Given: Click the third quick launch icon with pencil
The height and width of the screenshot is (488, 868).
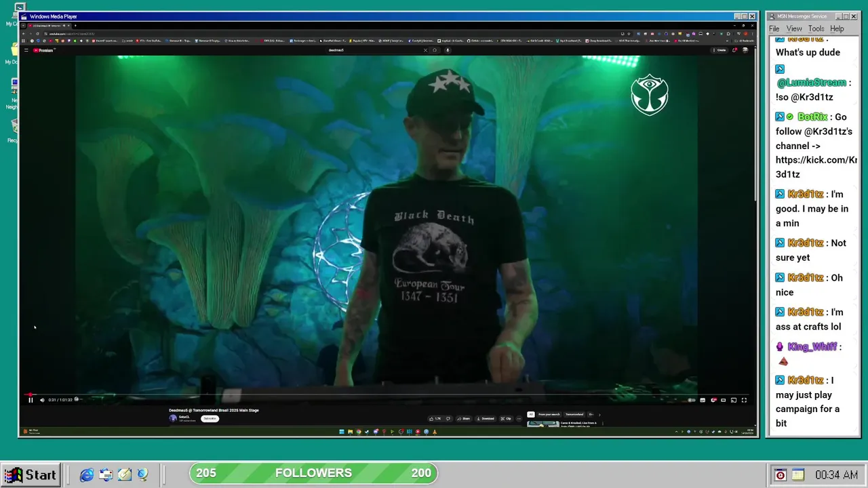Looking at the screenshot, I should tap(124, 475).
